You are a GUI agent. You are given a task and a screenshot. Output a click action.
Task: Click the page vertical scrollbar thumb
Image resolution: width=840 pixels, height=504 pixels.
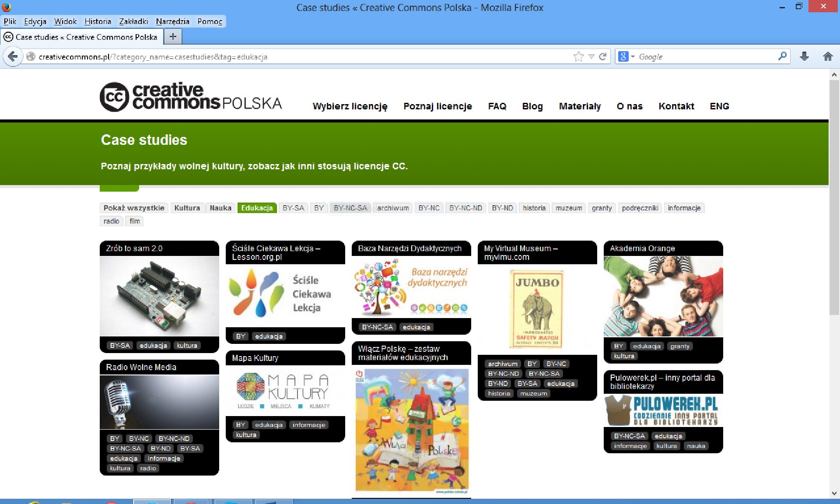click(834, 197)
